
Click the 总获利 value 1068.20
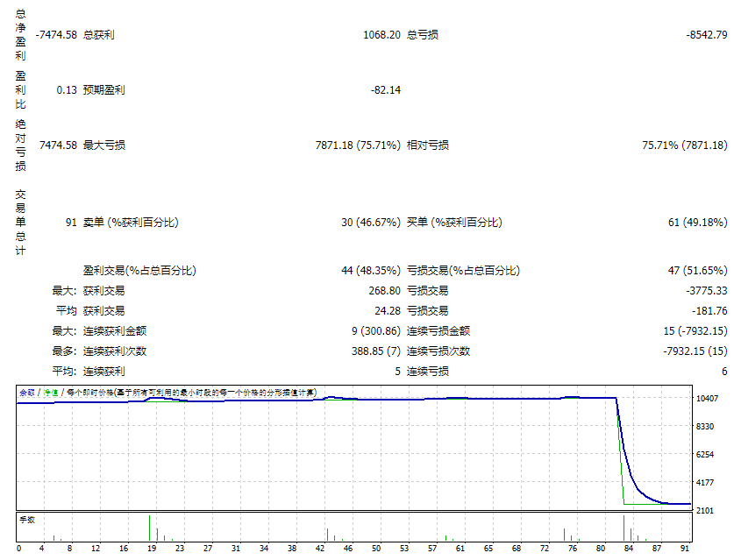[381, 35]
